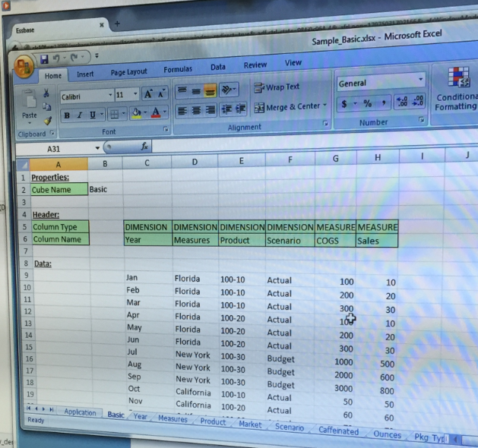Viewport: 478px width, 448px height.
Task: Open the Borders dropdown arrow
Action: 124,114
